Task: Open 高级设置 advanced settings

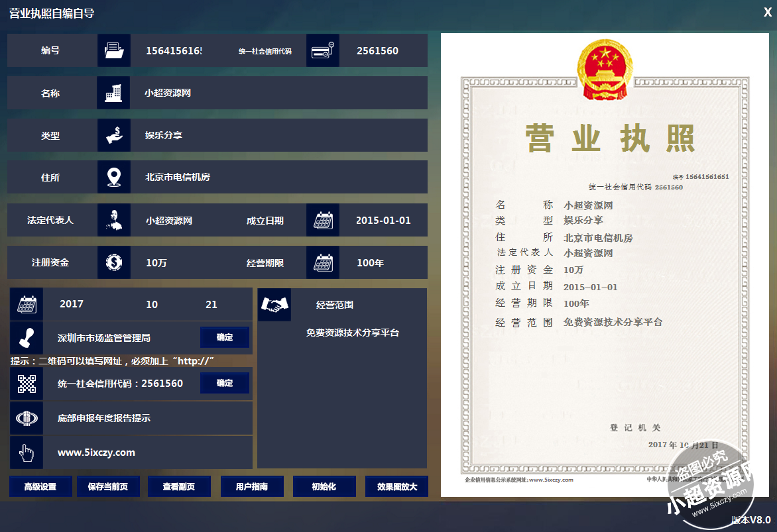Action: pyautogui.click(x=40, y=486)
